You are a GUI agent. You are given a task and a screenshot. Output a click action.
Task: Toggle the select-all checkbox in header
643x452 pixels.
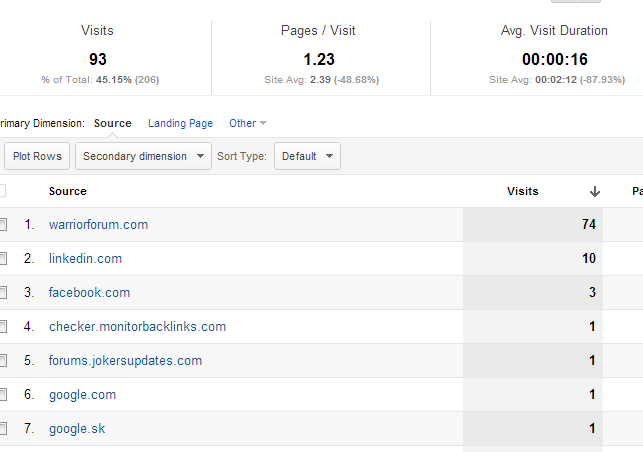click(2, 191)
